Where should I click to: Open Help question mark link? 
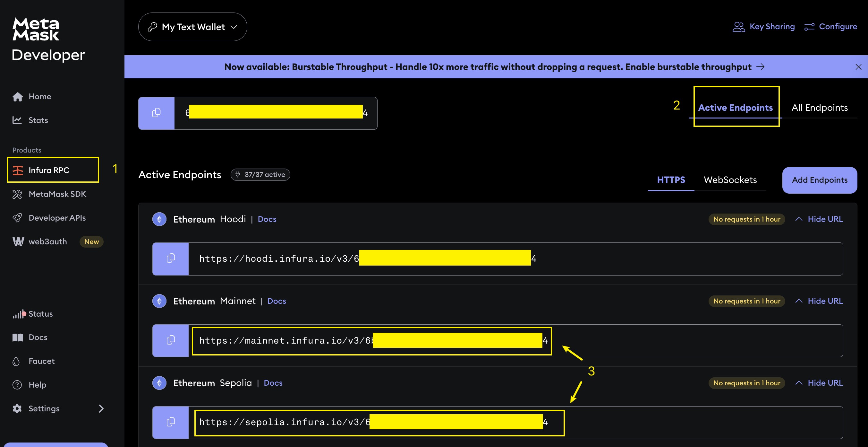(x=29, y=385)
